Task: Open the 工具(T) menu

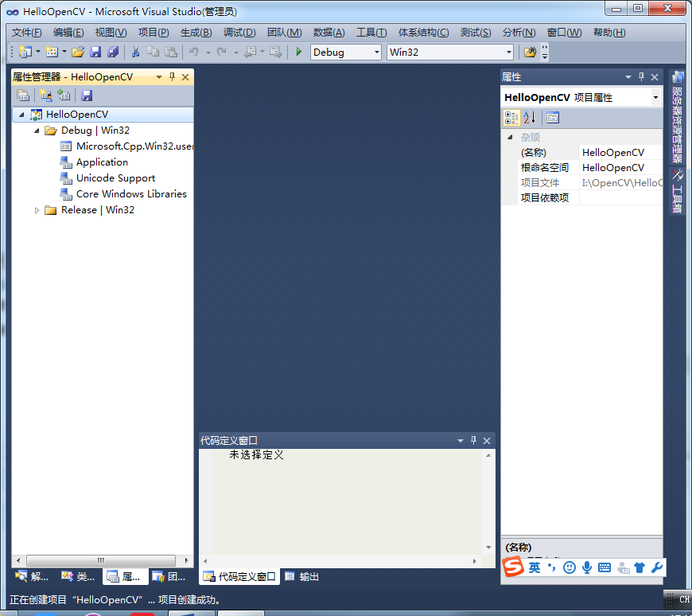Action: click(371, 33)
